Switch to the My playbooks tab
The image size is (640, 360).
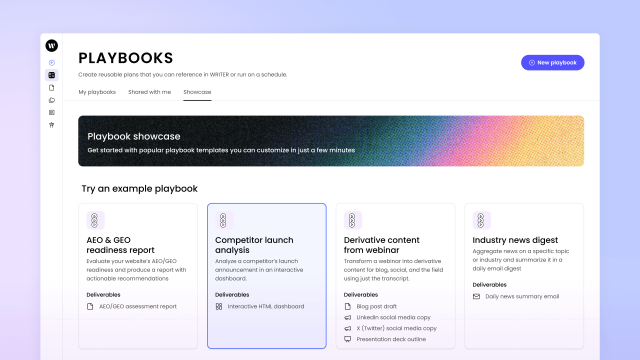coord(97,92)
